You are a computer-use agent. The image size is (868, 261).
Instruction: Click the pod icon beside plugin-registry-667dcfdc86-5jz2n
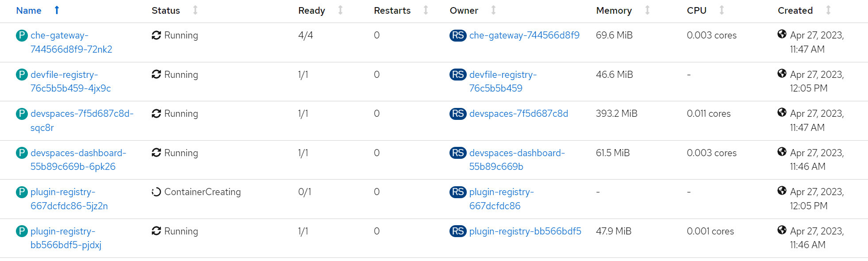(22, 192)
